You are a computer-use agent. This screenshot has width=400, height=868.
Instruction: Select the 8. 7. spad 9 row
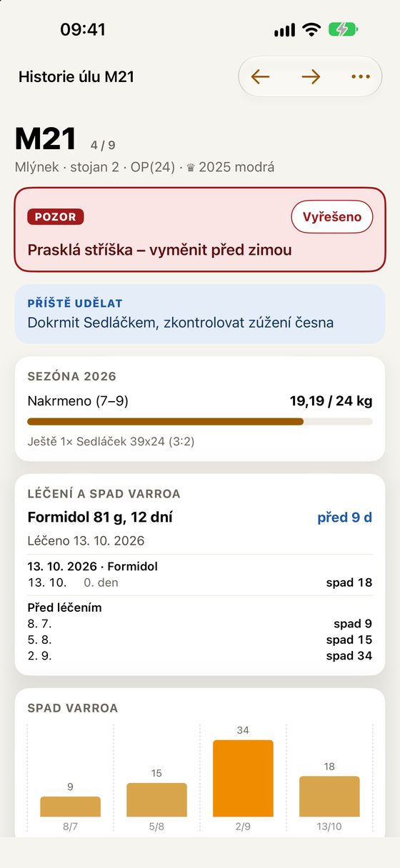point(200,624)
